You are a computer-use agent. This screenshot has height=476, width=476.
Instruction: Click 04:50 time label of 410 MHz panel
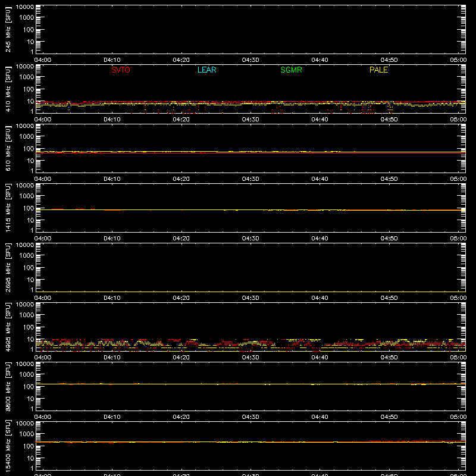[x=389, y=120]
